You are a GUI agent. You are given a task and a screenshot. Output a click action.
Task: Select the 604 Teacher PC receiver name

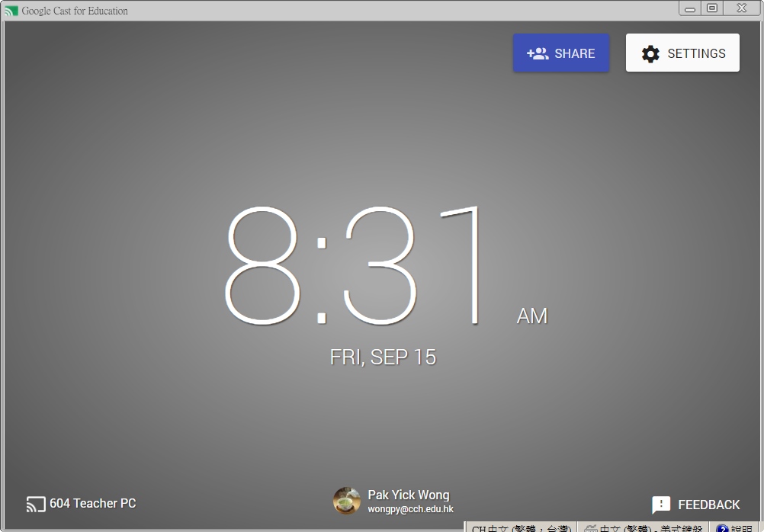point(93,504)
